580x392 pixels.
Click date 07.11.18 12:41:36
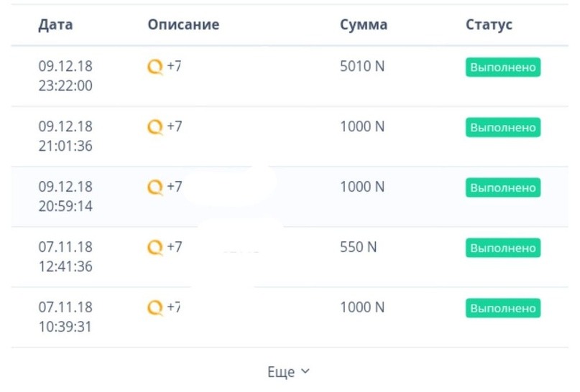tap(65, 257)
